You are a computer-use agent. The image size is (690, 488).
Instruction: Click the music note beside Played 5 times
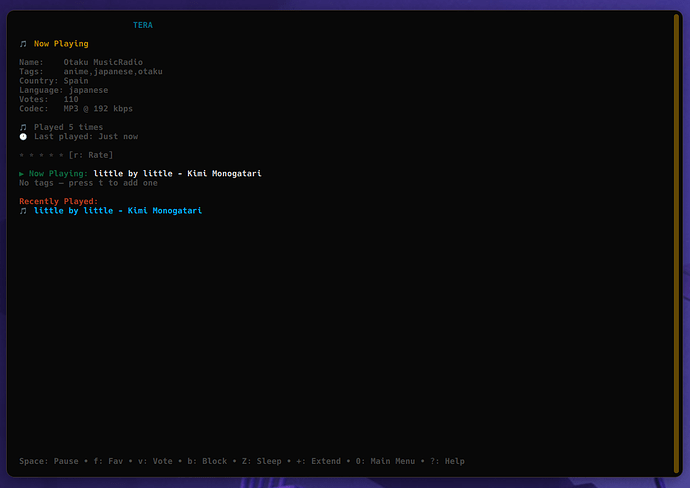click(23, 127)
